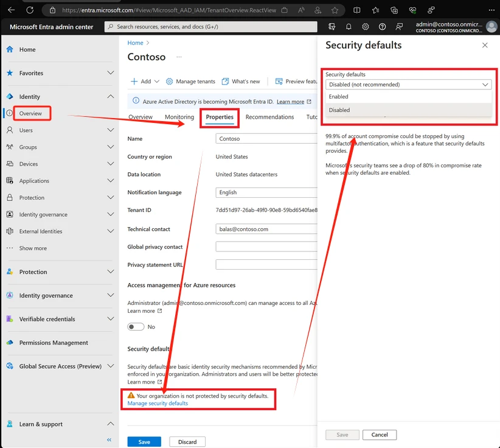Click Cancel in Security defaults panel
This screenshot has width=500, height=448.
[380, 435]
